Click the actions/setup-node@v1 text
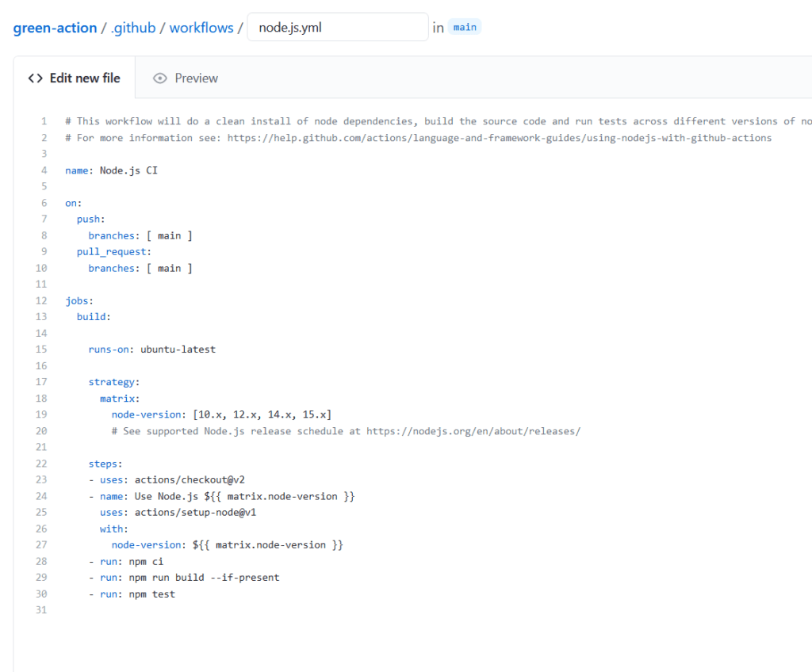Screen dimensions: 812x672 195,512
